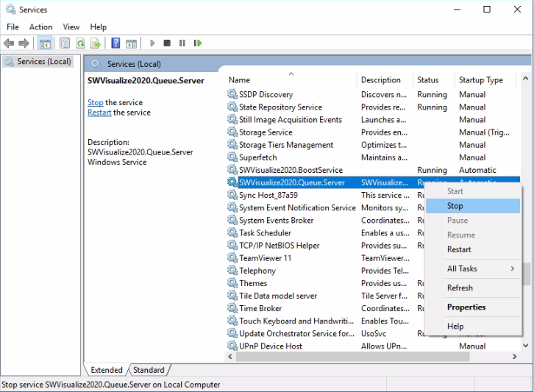Open the Help toolbar icon

[x=115, y=43]
